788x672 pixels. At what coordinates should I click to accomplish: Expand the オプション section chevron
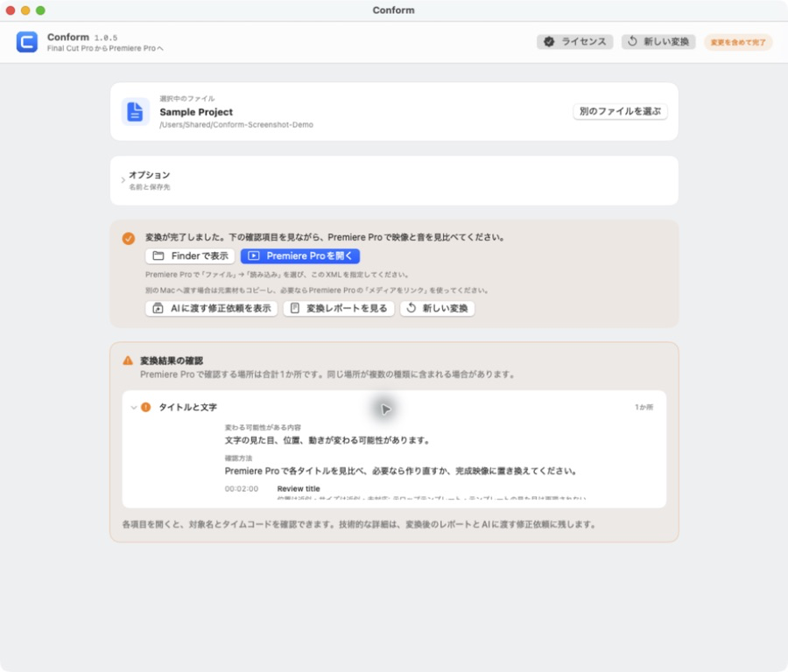pyautogui.click(x=123, y=180)
